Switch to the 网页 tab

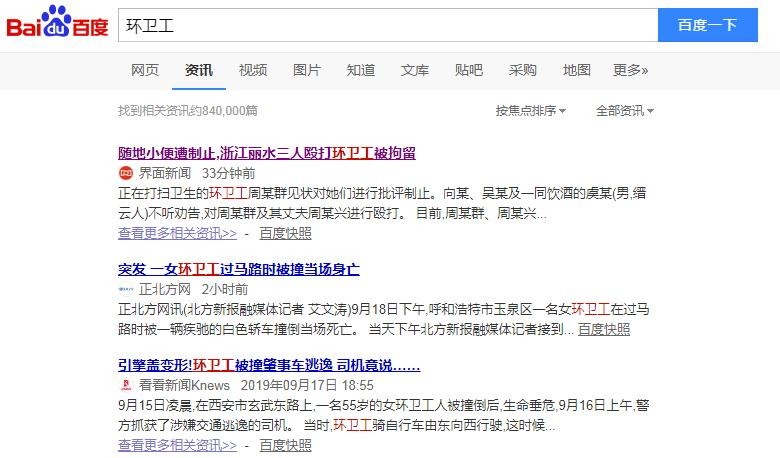coord(145,70)
